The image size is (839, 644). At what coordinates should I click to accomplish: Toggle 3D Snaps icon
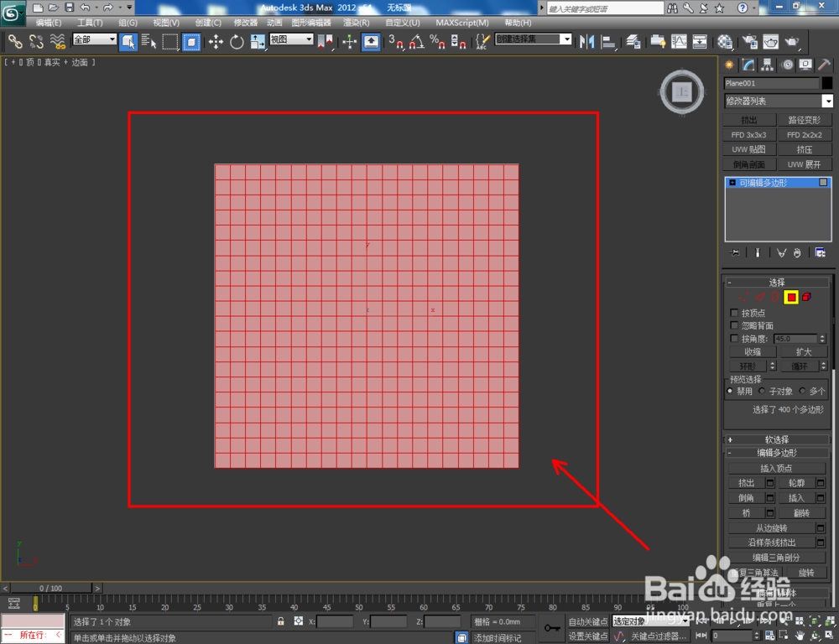(396, 41)
